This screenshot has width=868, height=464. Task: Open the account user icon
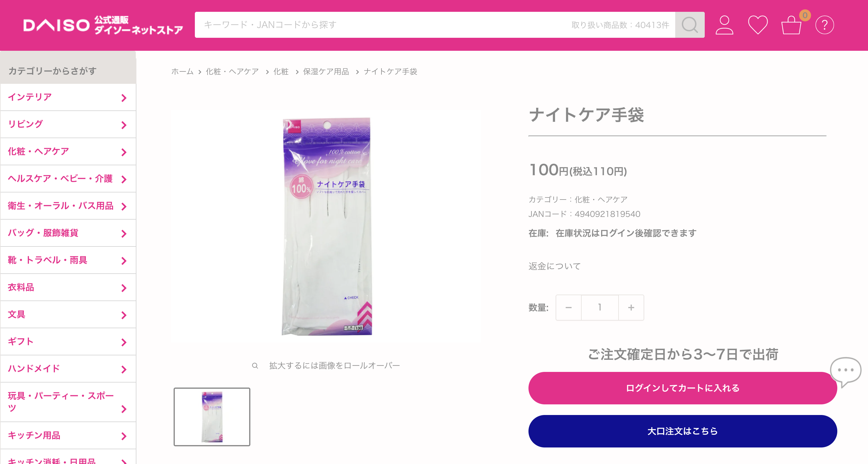tap(724, 25)
